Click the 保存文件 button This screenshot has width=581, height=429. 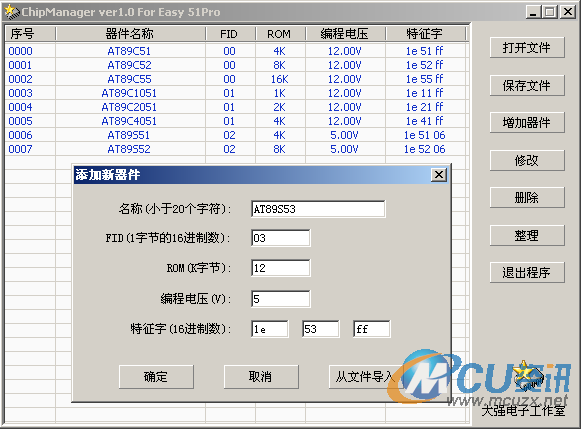point(527,86)
